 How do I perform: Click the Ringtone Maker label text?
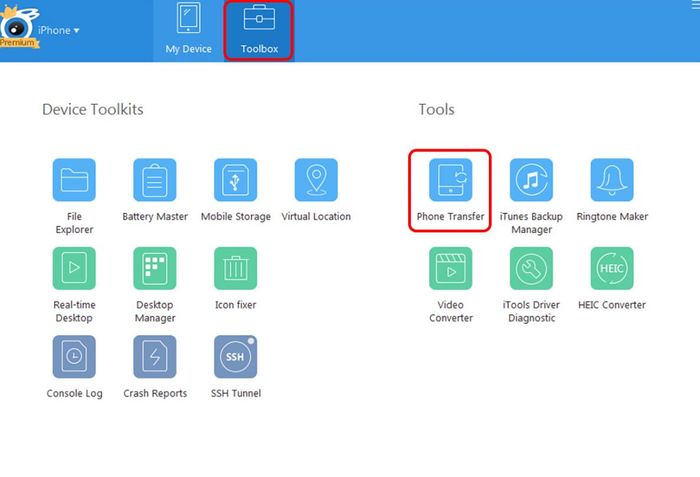click(x=612, y=216)
